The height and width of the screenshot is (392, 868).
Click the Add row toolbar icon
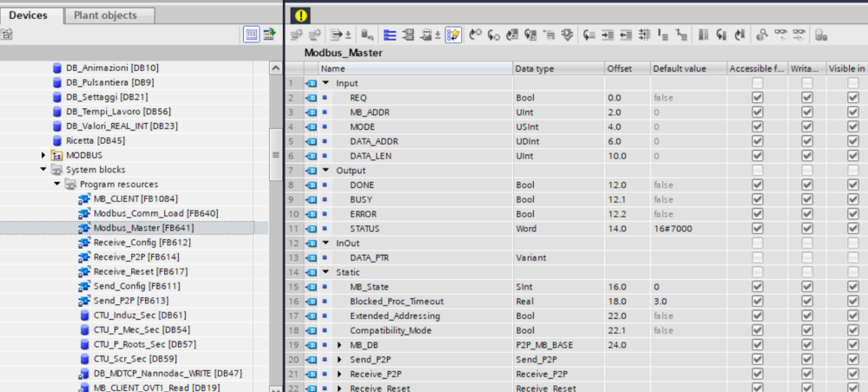pyautogui.click(x=314, y=35)
